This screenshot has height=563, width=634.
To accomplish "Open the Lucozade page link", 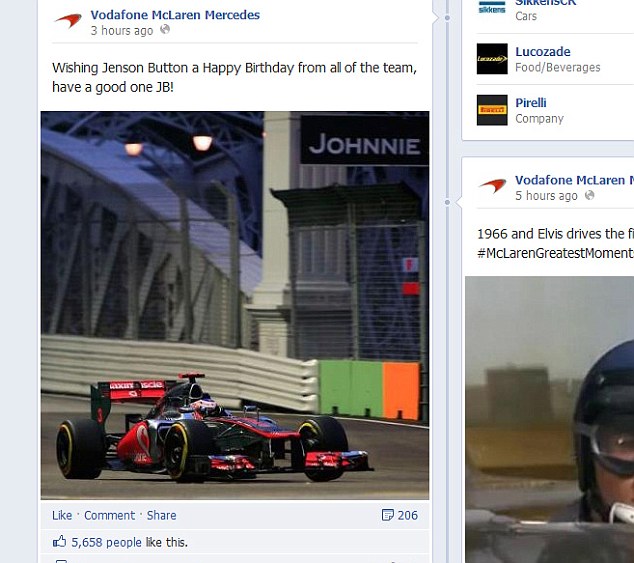I will (x=543, y=52).
